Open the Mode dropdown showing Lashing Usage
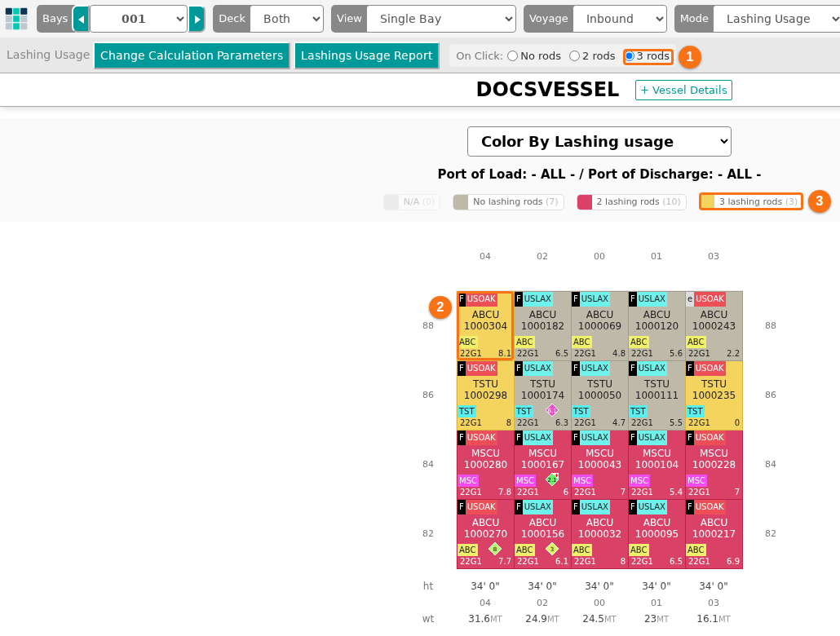This screenshot has height=636, width=840. coord(776,20)
